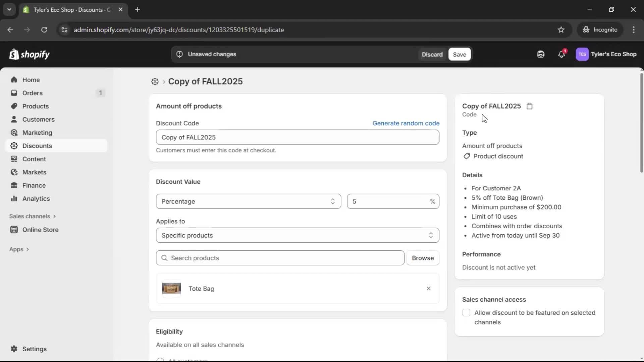Click the Search products field
This screenshot has width=644, height=362.
tap(280, 258)
